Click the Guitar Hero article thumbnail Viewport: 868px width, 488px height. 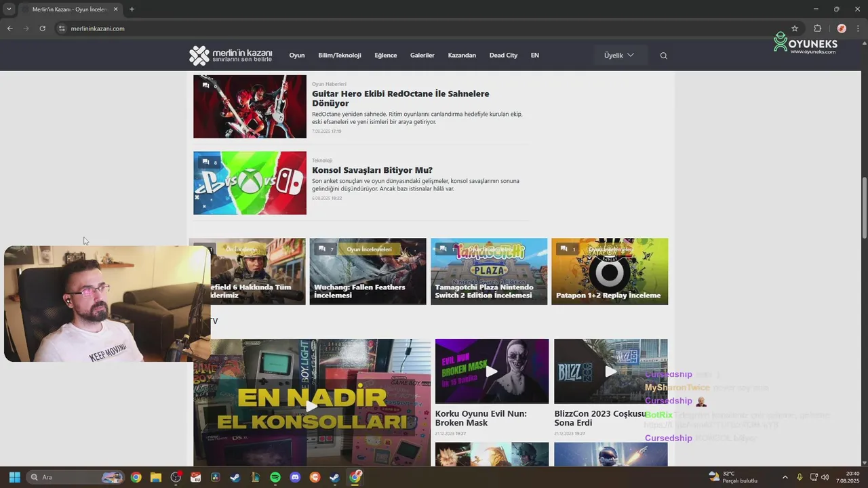[x=250, y=106]
